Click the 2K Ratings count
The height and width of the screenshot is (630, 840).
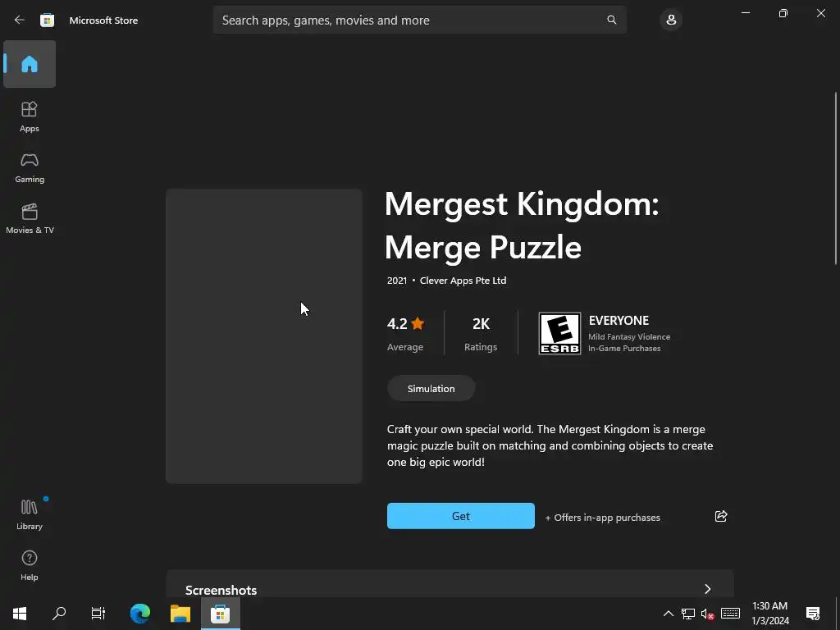coord(481,333)
